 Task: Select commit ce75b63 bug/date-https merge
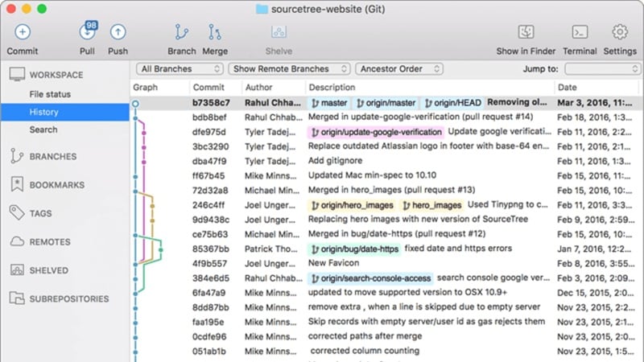386,234
